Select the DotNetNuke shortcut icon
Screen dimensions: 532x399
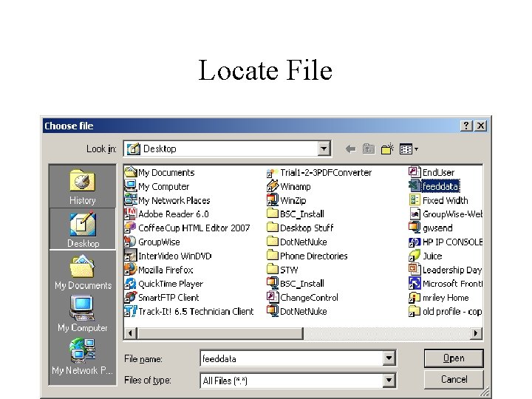[272, 311]
